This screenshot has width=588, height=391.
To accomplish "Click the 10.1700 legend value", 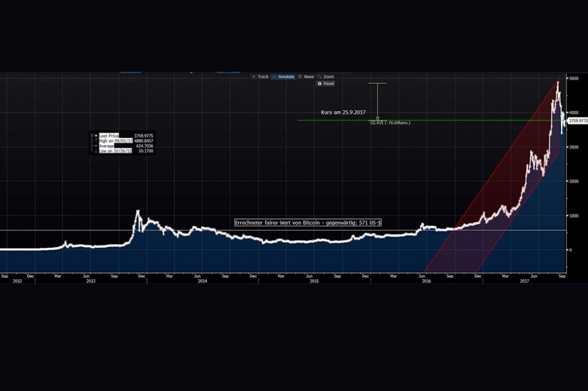I will coord(145,151).
